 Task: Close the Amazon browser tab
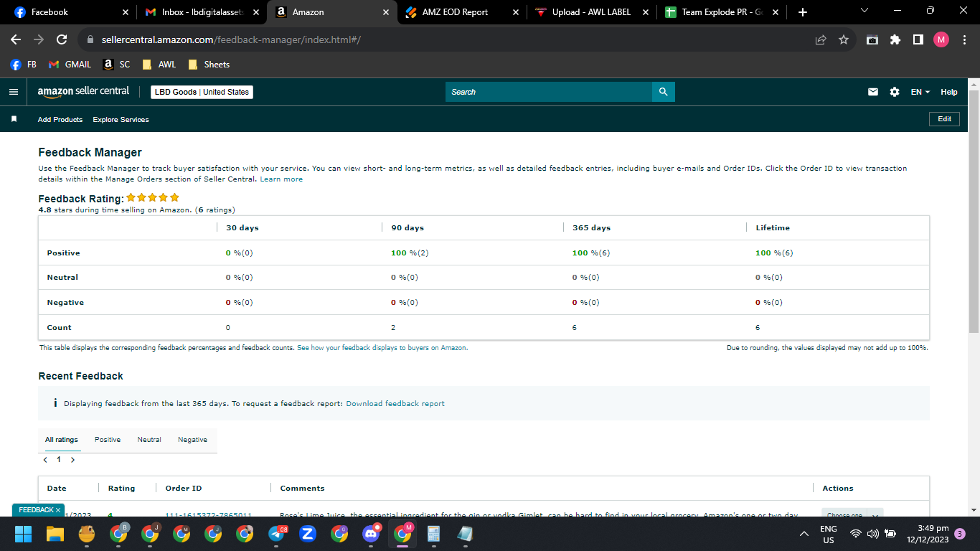click(x=386, y=12)
